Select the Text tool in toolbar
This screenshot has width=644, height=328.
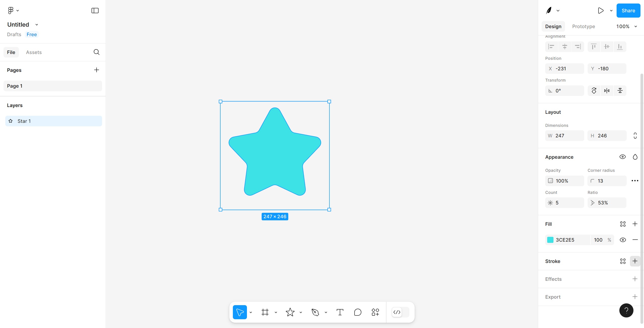coord(340,312)
